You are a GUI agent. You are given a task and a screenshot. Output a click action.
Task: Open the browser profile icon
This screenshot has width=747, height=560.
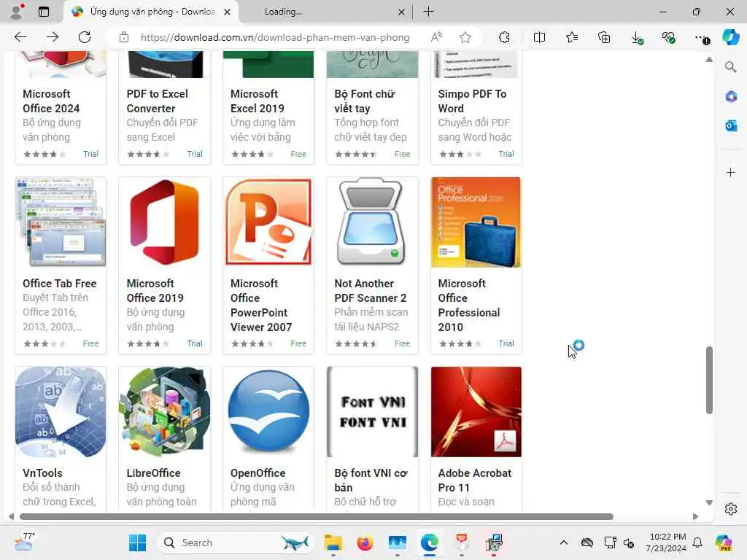coord(17,11)
